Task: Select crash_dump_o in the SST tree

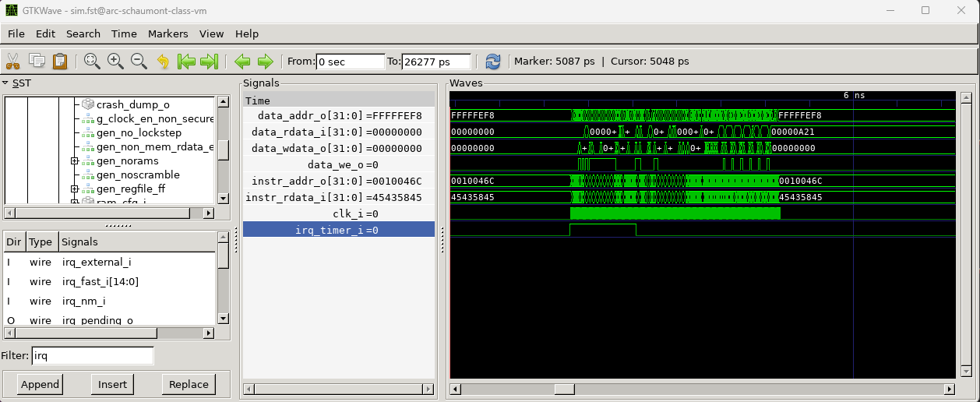Action: (x=132, y=104)
